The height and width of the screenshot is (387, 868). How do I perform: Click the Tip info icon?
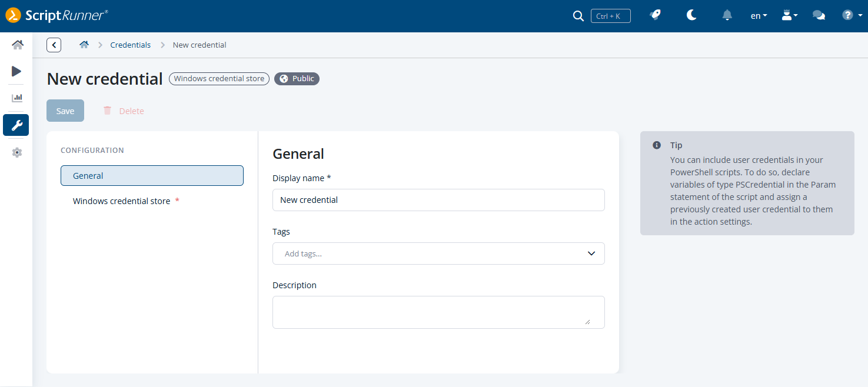point(657,145)
